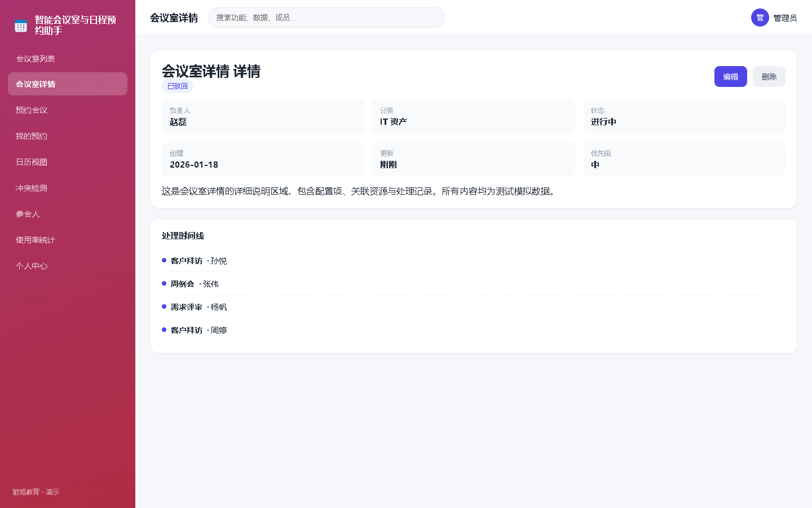This screenshot has width=812, height=508.
Task: Click the 分类 IT 资产 card
Action: point(473,116)
